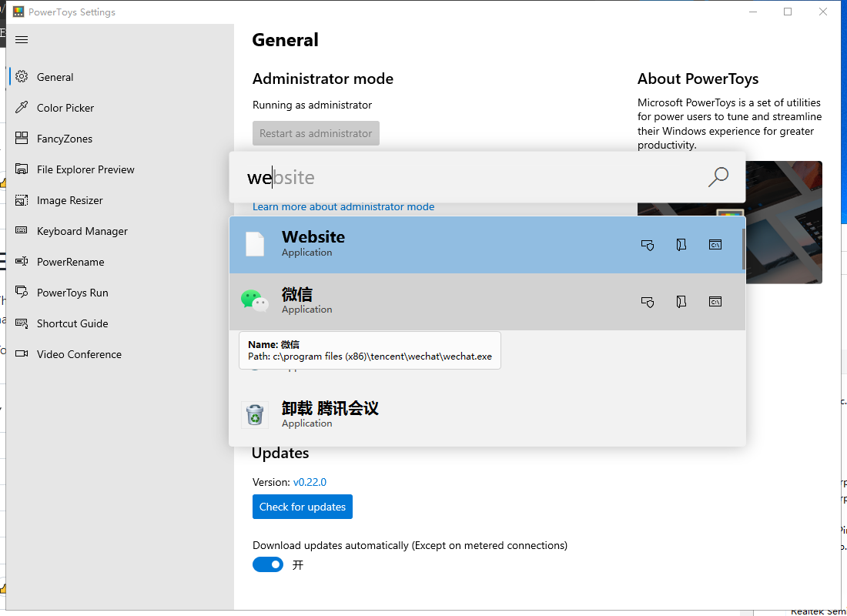The width and height of the screenshot is (847, 616).
Task: Click the Shortcut Guide icon
Action: click(22, 323)
